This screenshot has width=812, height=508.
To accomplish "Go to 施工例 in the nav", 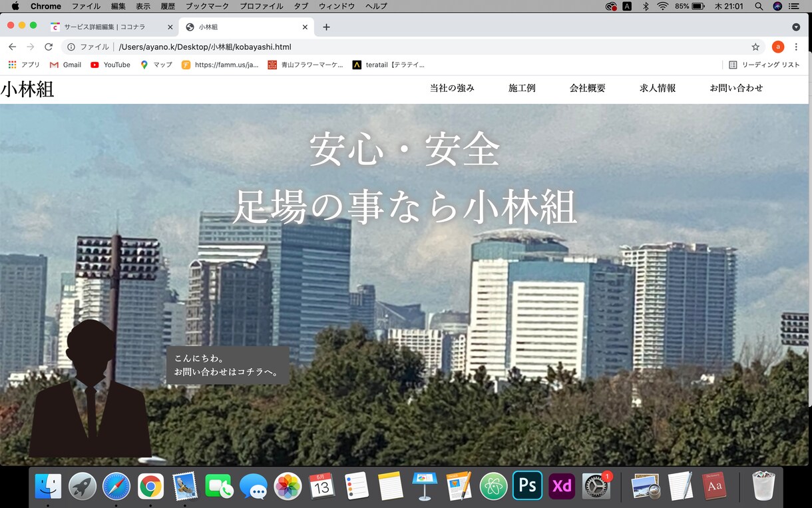I will (x=522, y=88).
